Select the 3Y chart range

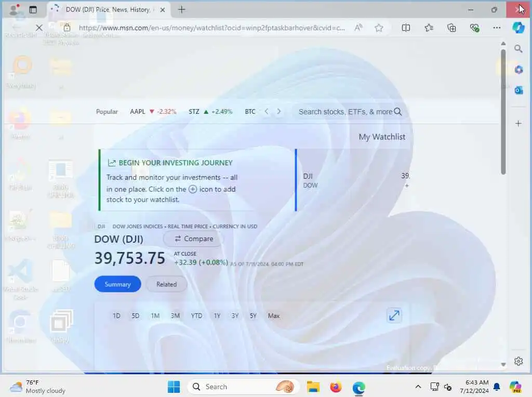click(235, 316)
